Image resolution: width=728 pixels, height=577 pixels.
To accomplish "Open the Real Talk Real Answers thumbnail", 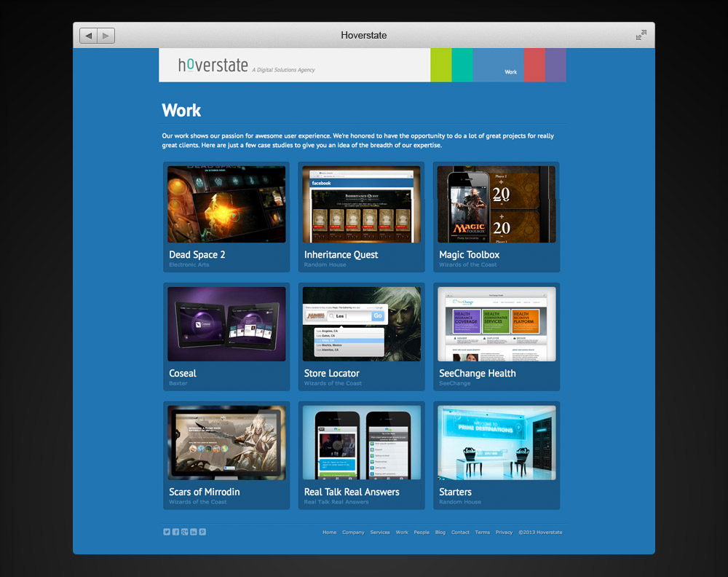I will pyautogui.click(x=362, y=443).
